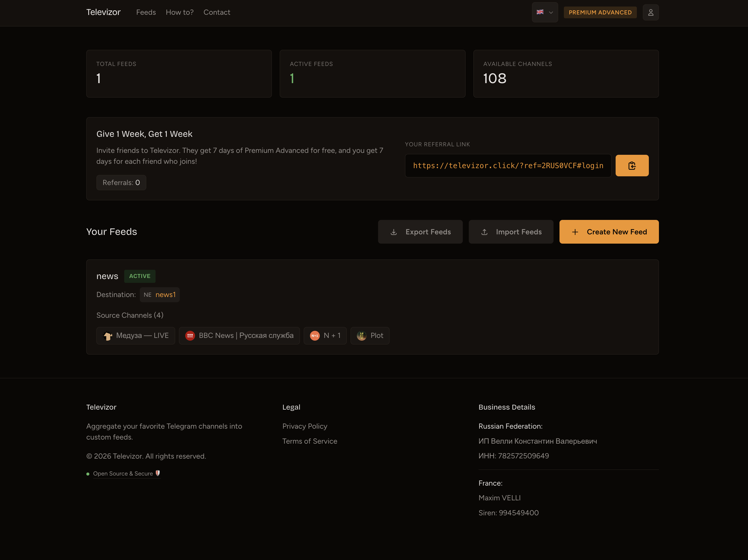Click the Plot channel avatar
The height and width of the screenshot is (560, 748).
[361, 336]
